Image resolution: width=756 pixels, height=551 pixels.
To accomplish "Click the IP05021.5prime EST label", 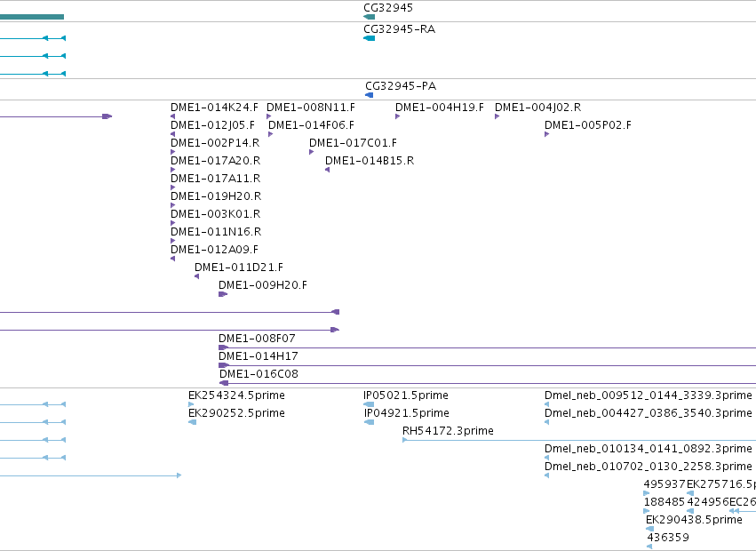I will 406,395.
